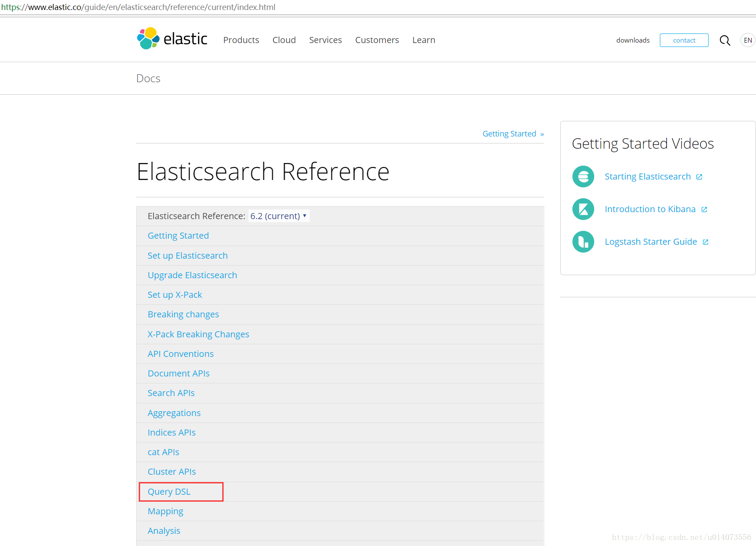
Task: Click the EN language selector
Action: [x=748, y=40]
